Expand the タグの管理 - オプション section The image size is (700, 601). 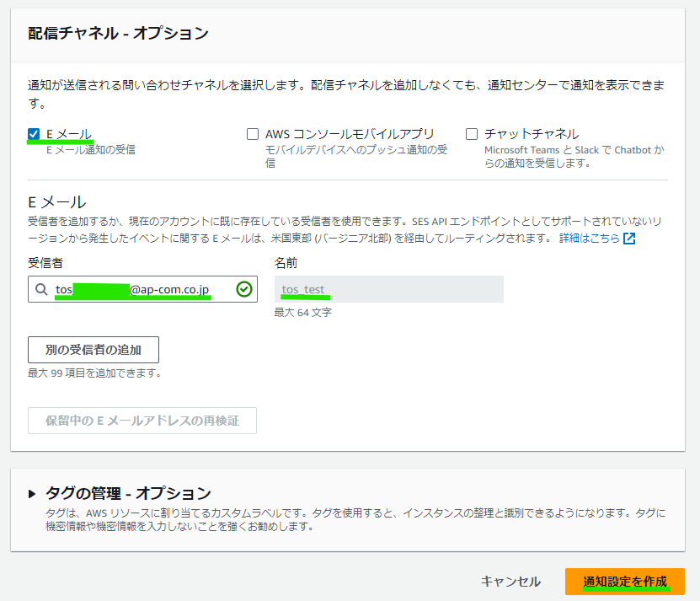point(32,494)
